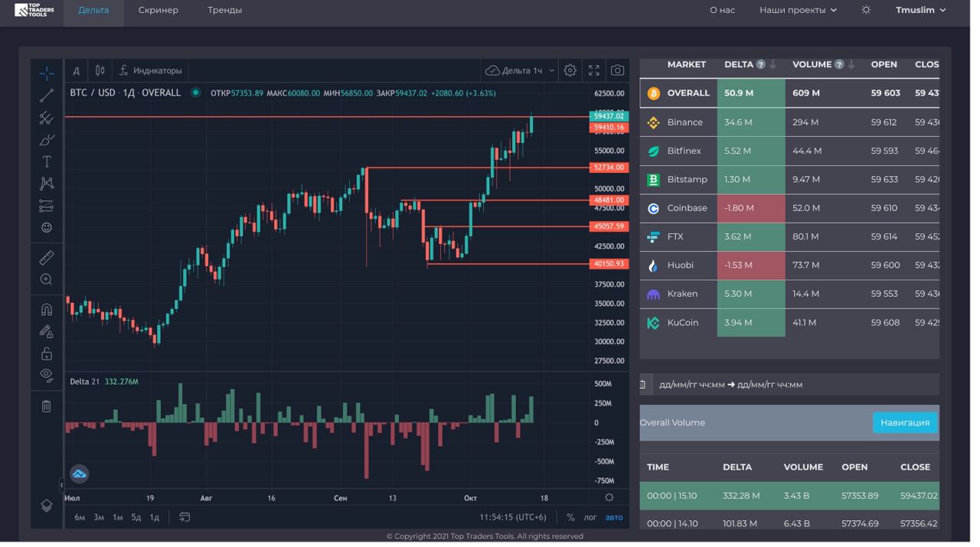Viewport: 980px width, 547px height.
Task: Select the OVERALL market row
Action: click(x=789, y=93)
